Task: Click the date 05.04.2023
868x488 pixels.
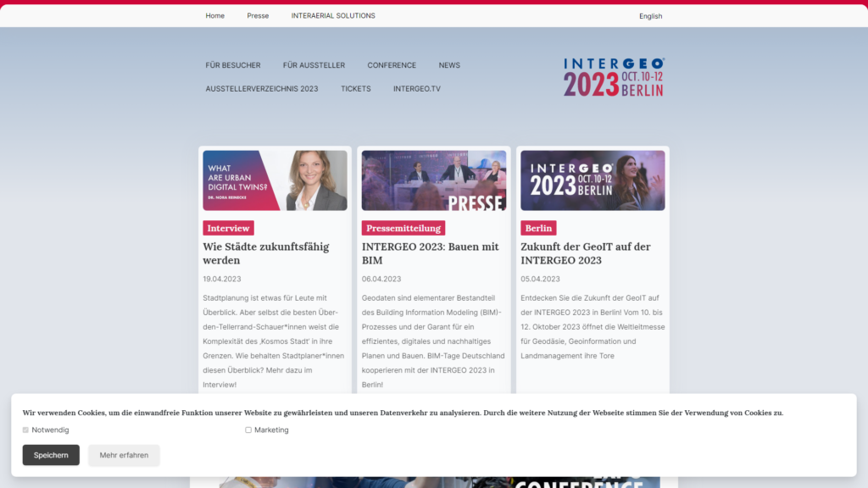Action: point(540,279)
